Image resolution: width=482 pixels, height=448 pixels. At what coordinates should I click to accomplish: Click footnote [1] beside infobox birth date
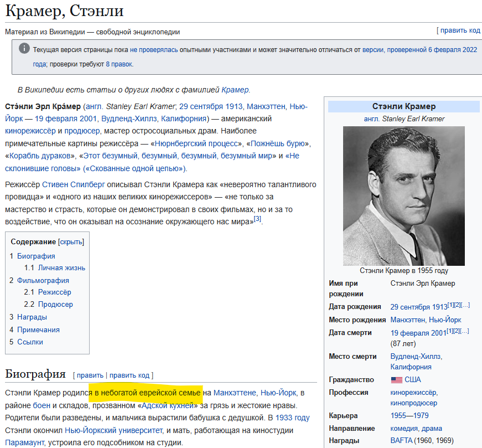pos(450,305)
